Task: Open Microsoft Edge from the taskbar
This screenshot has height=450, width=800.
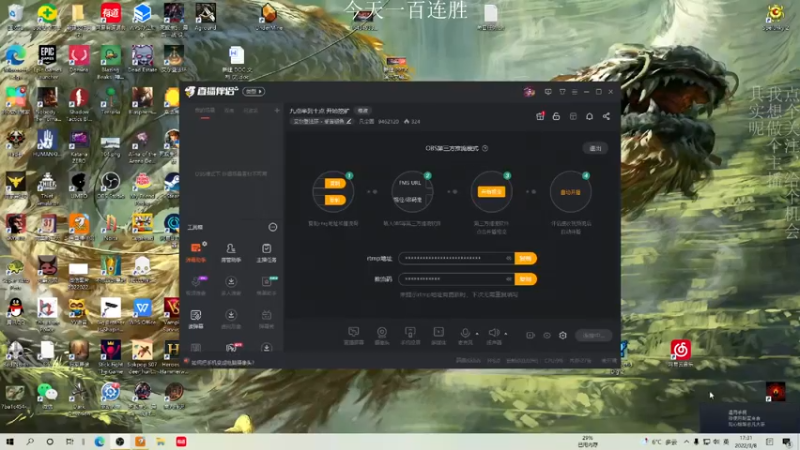Action: [99, 441]
